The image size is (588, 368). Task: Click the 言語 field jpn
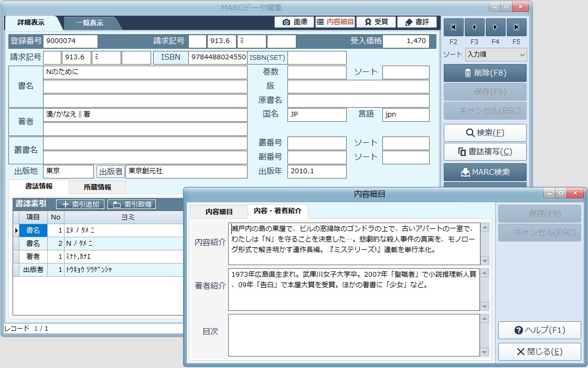point(406,115)
